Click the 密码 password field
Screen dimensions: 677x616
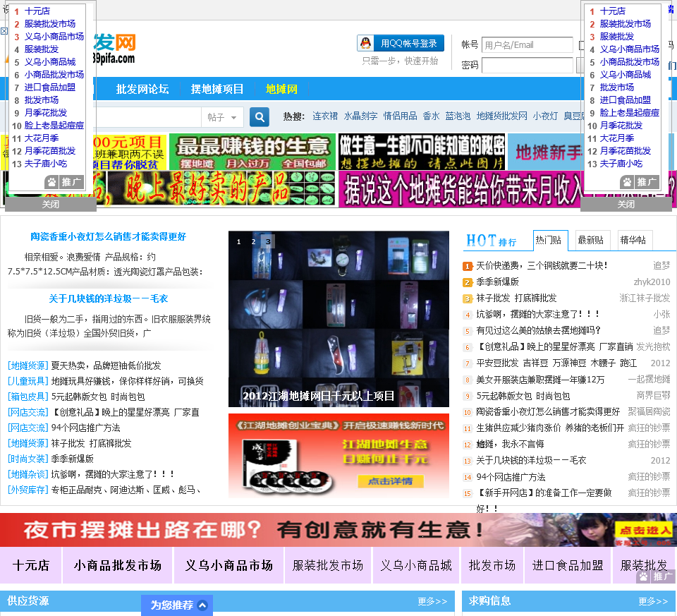(527, 65)
